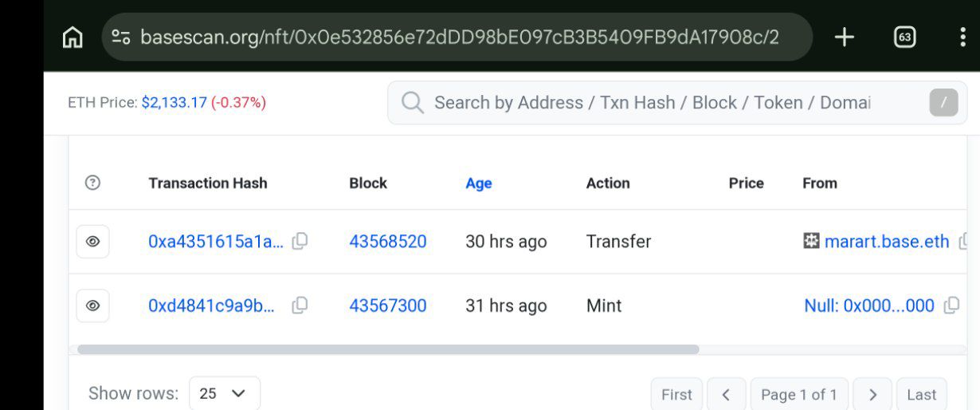Open the browser three-dot menu
Screen dimensions: 980x410
[962, 37]
